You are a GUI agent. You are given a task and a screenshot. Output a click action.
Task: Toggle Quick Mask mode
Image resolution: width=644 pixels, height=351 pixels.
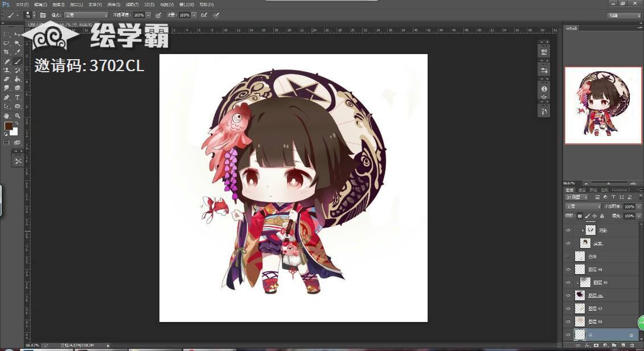(7, 143)
